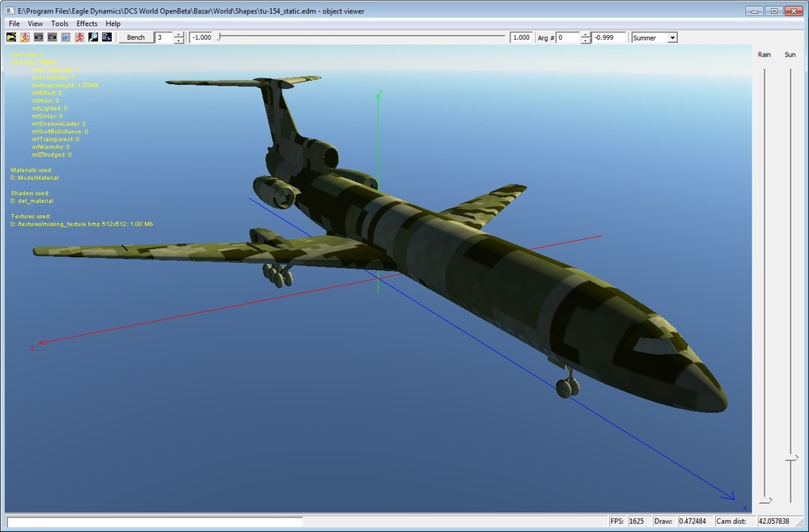Open the Tools menu
The height and width of the screenshot is (532, 809).
point(59,23)
